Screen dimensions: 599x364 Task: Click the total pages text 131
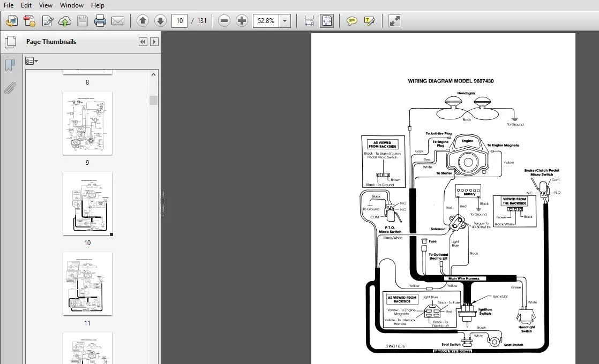pos(201,20)
